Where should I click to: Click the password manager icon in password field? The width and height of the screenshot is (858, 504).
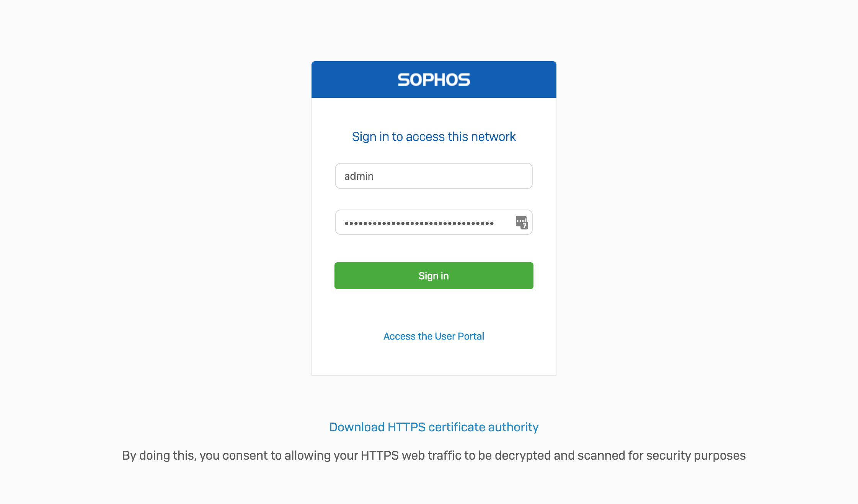click(522, 222)
